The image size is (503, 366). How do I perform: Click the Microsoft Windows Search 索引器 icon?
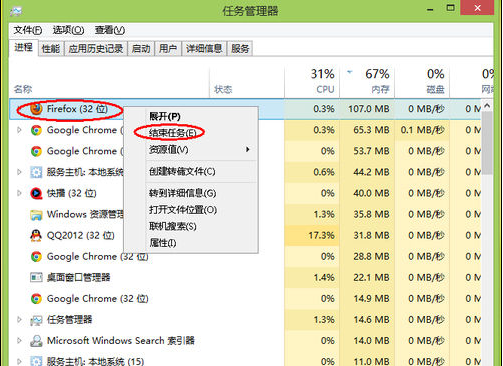(36, 341)
